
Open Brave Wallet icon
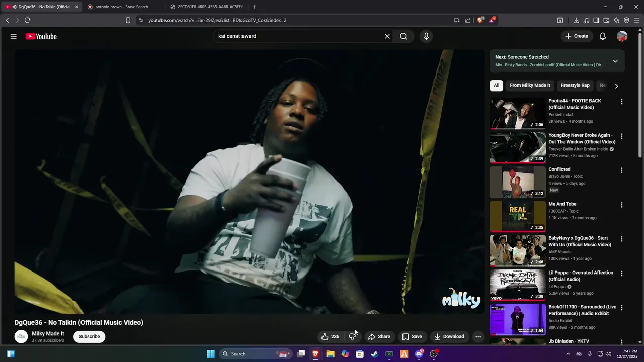click(606, 20)
